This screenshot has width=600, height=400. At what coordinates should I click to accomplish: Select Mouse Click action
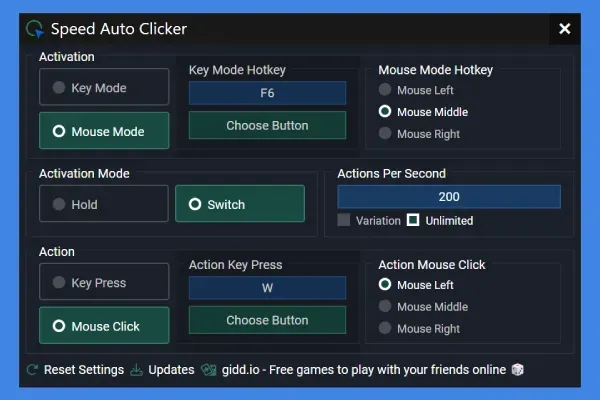tap(104, 325)
